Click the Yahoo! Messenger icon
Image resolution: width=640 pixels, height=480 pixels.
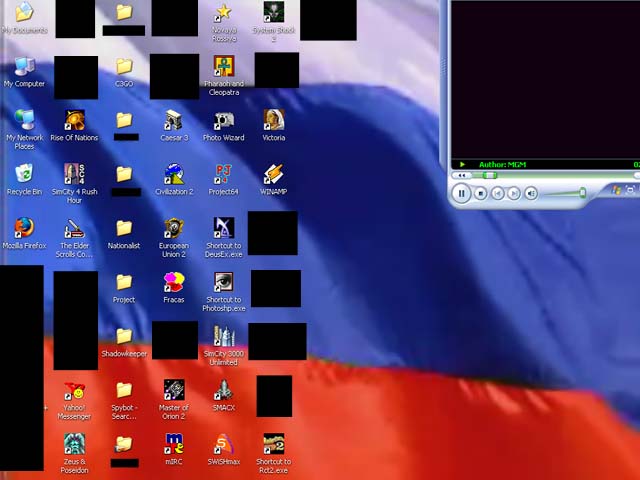pos(74,391)
